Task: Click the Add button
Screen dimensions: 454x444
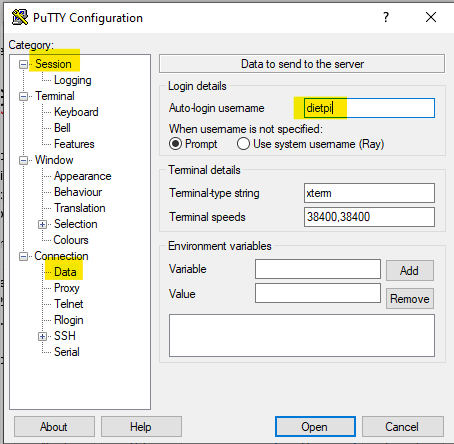Action: (x=410, y=271)
